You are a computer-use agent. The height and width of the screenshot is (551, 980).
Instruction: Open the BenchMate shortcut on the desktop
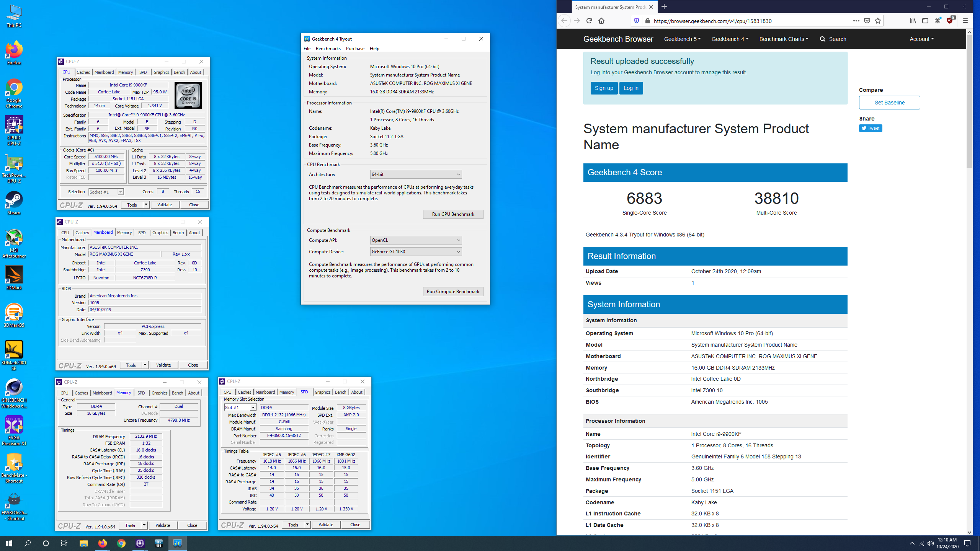(14, 468)
